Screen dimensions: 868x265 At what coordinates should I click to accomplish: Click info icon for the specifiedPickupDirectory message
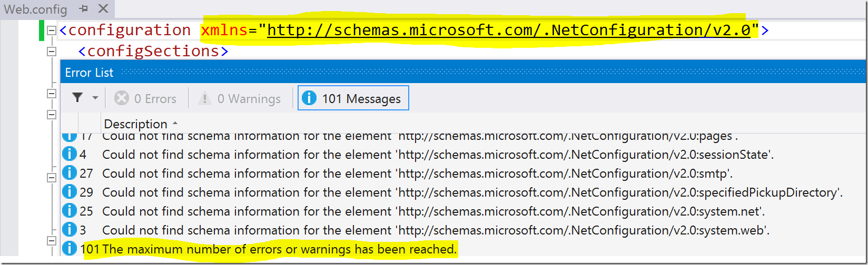(70, 192)
